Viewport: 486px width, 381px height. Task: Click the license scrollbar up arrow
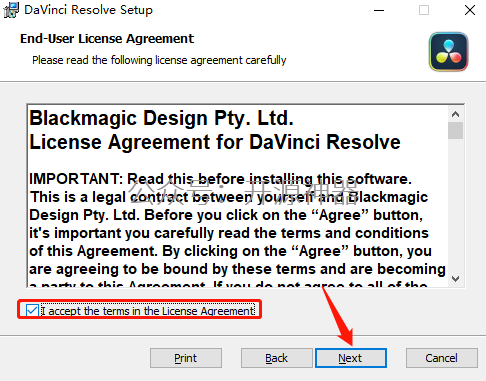(455, 114)
